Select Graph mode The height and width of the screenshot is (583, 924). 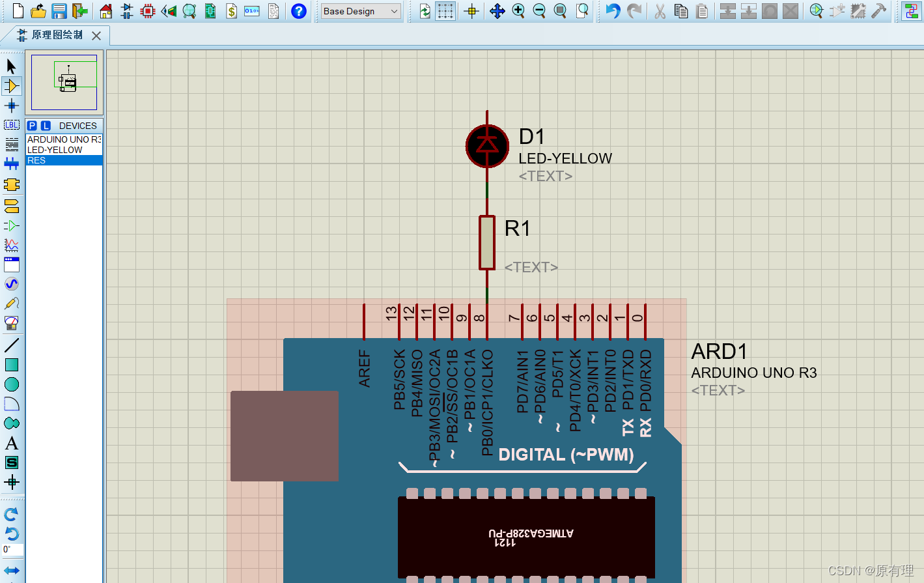coord(12,245)
